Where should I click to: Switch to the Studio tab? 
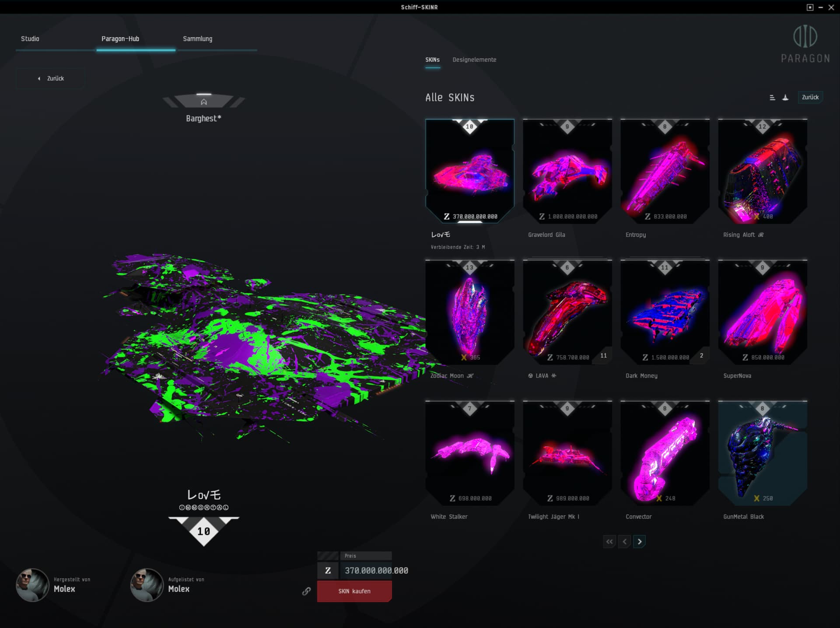coord(30,39)
